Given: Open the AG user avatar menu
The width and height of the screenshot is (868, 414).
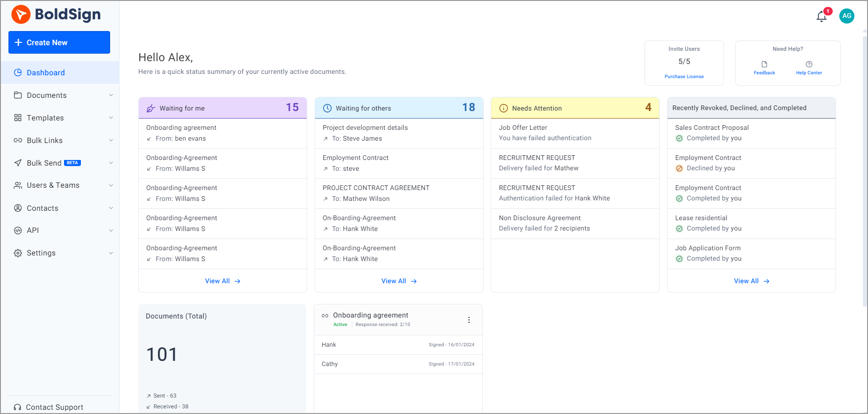Looking at the screenshot, I should (846, 16).
